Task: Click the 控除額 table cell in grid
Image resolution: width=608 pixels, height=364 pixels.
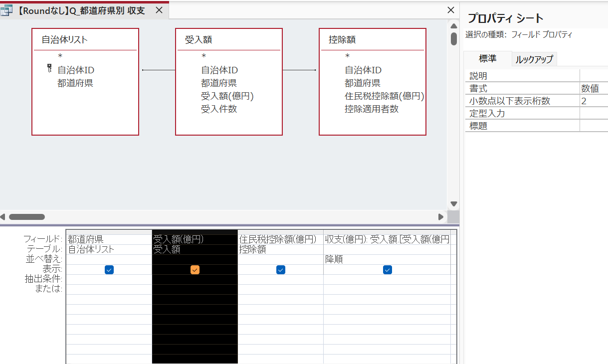Action: [x=281, y=249]
